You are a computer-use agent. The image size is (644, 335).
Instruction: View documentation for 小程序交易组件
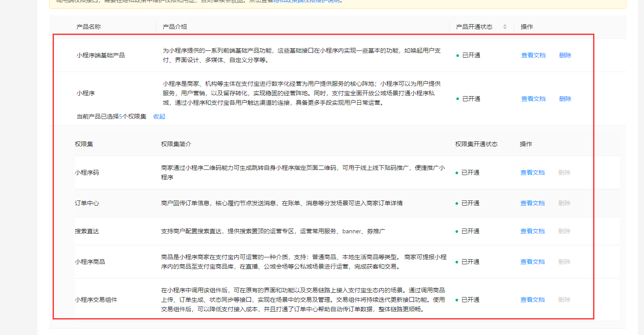click(532, 300)
